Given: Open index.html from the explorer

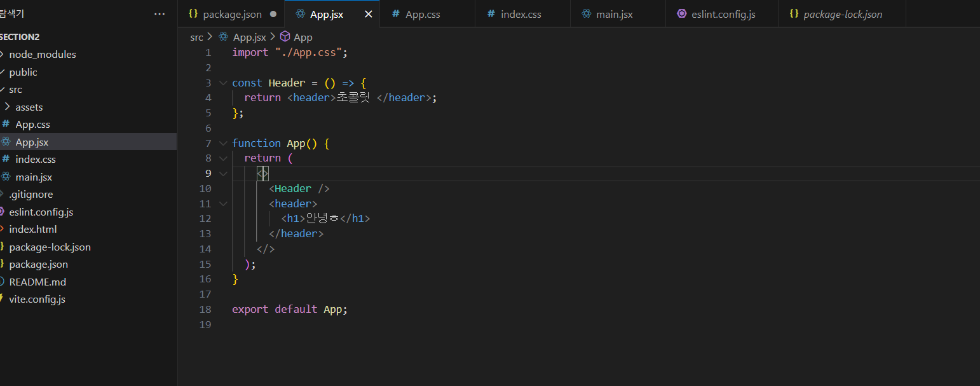Looking at the screenshot, I should click(33, 230).
